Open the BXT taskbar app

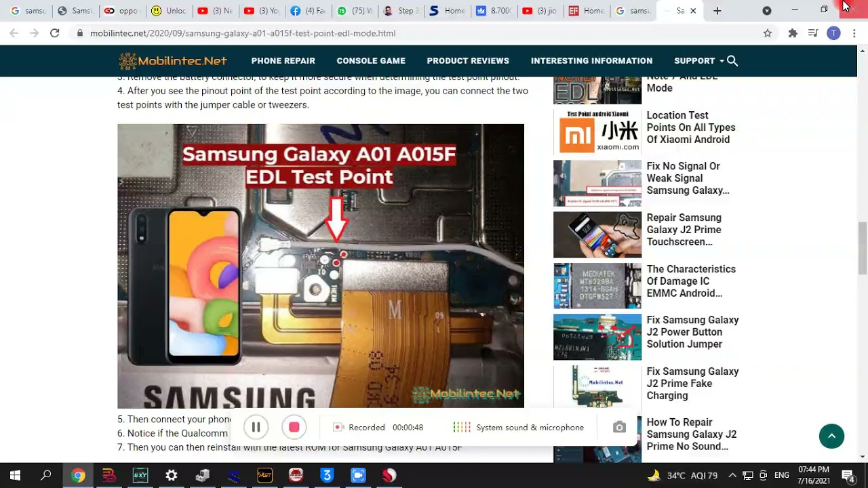click(140, 475)
